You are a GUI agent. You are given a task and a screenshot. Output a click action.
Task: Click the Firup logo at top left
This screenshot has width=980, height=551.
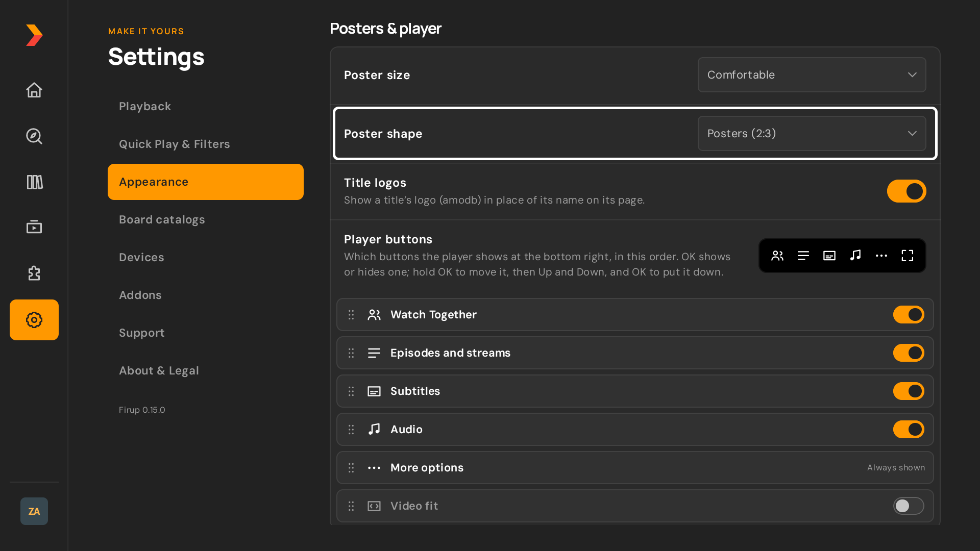(34, 35)
